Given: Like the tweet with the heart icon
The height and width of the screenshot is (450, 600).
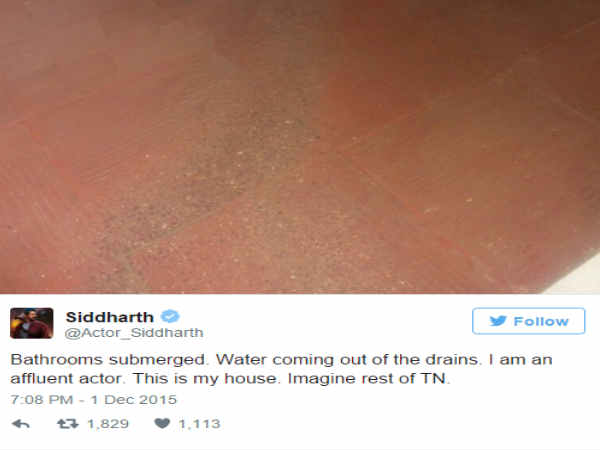Looking at the screenshot, I should point(162,423).
